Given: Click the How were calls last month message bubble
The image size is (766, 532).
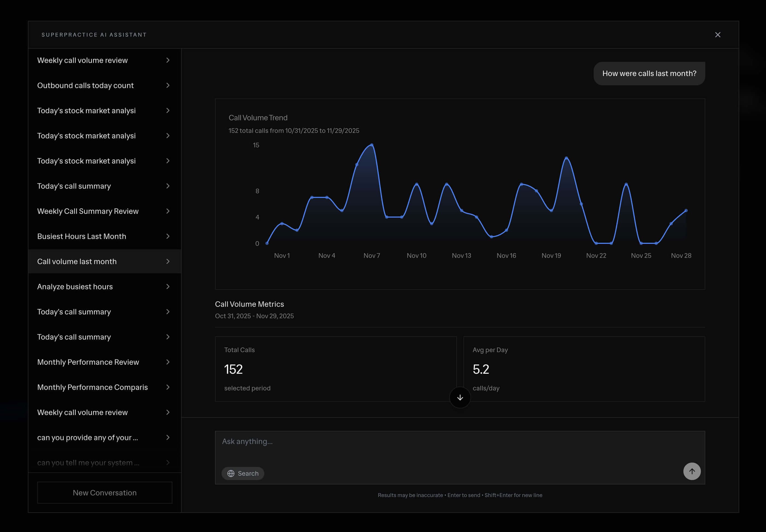Looking at the screenshot, I should (x=649, y=73).
